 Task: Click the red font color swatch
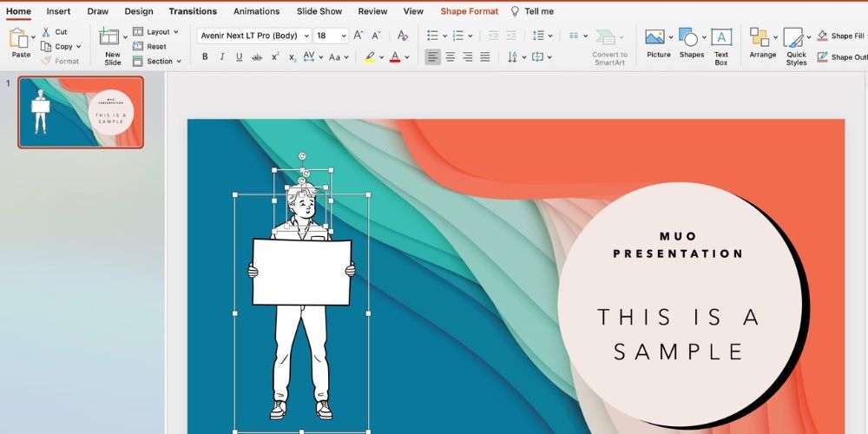[x=395, y=57]
